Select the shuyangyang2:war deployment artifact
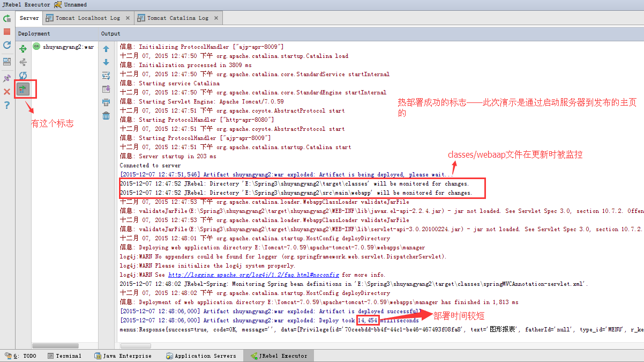The height and width of the screenshot is (362, 644). pos(68,47)
